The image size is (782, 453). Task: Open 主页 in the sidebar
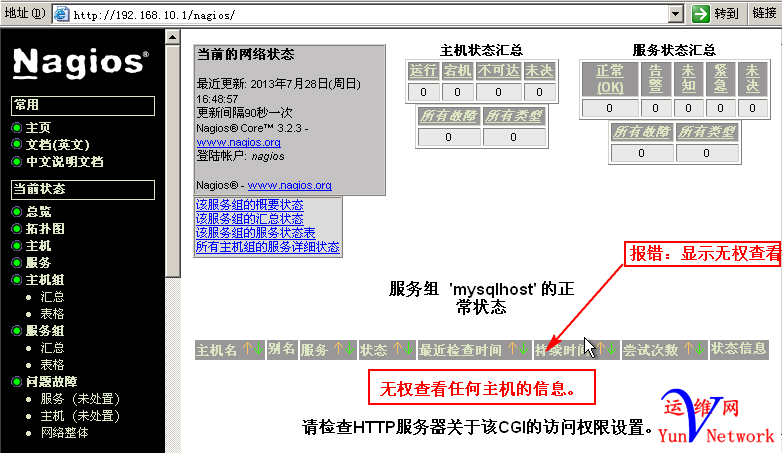tap(38, 128)
